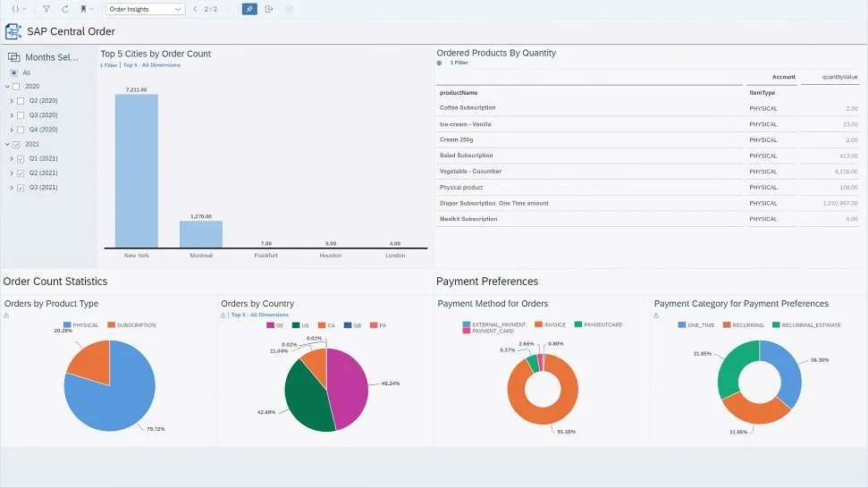
Task: Click the SAP Central Order logo icon
Action: [x=13, y=31]
